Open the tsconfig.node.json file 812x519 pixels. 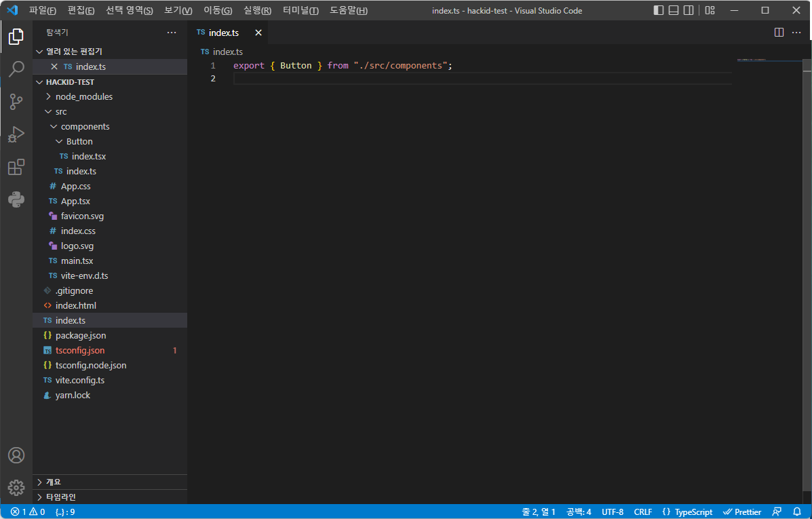point(110,365)
